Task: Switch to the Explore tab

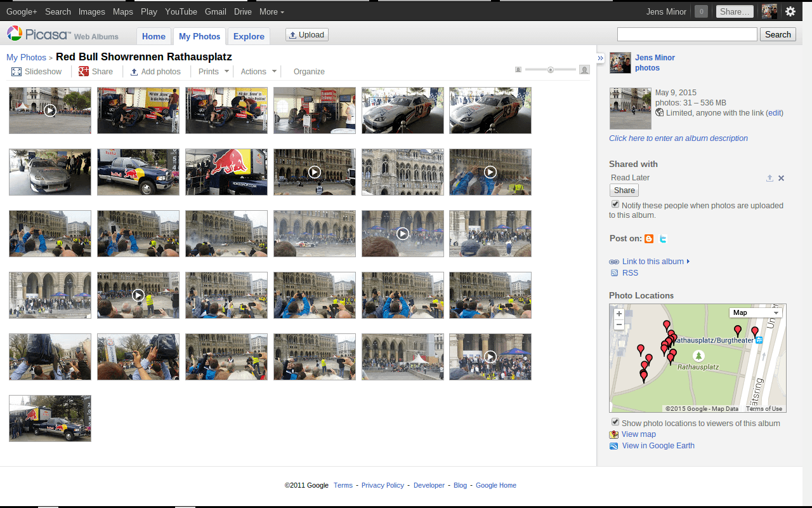Action: [x=249, y=36]
